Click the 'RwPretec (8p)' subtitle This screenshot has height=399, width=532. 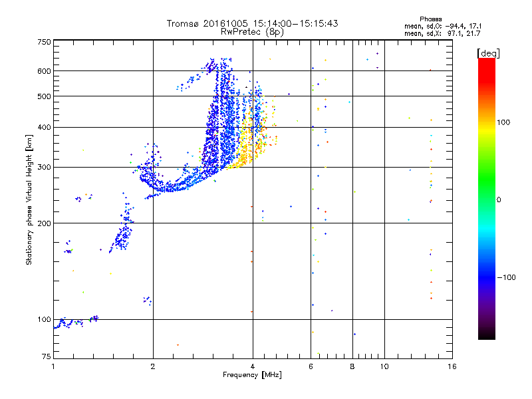252,32
